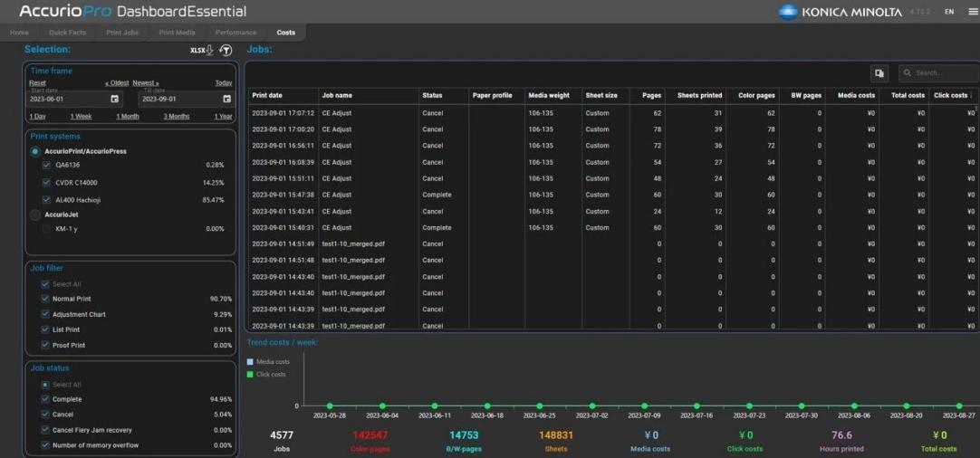Toggle the Click costs legend marker
This screenshot has width=980, height=458.
click(250, 374)
